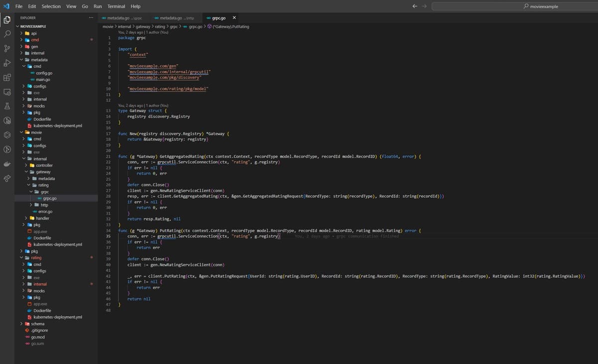Image resolution: width=598 pixels, height=364 pixels.
Task: Close the grpc.go editor tab
Action: coord(234,18)
